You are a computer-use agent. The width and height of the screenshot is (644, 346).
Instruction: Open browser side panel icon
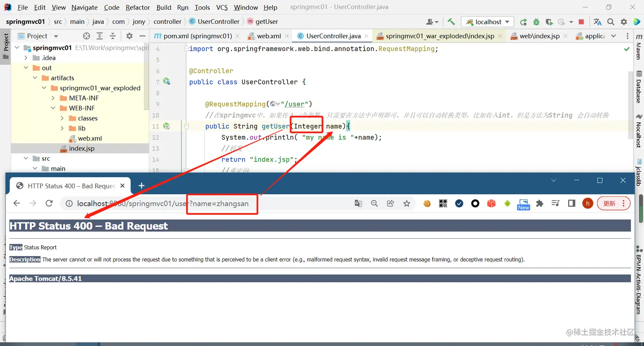pos(572,203)
